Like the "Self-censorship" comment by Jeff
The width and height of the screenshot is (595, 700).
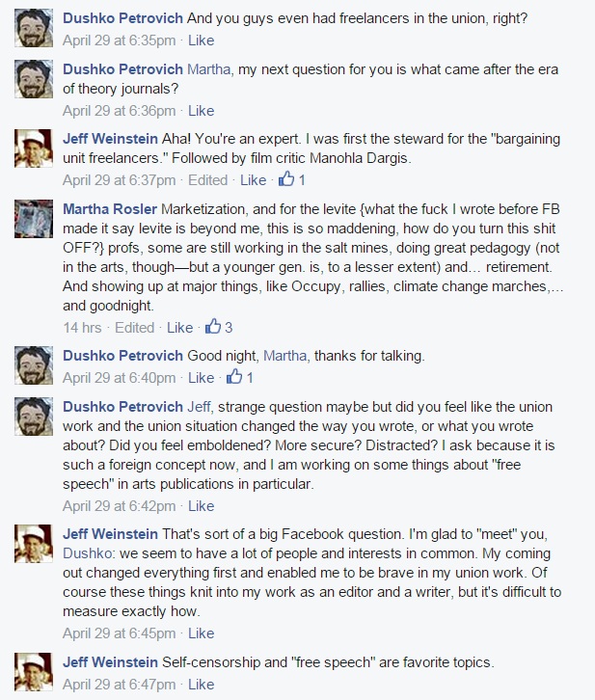tap(201, 684)
